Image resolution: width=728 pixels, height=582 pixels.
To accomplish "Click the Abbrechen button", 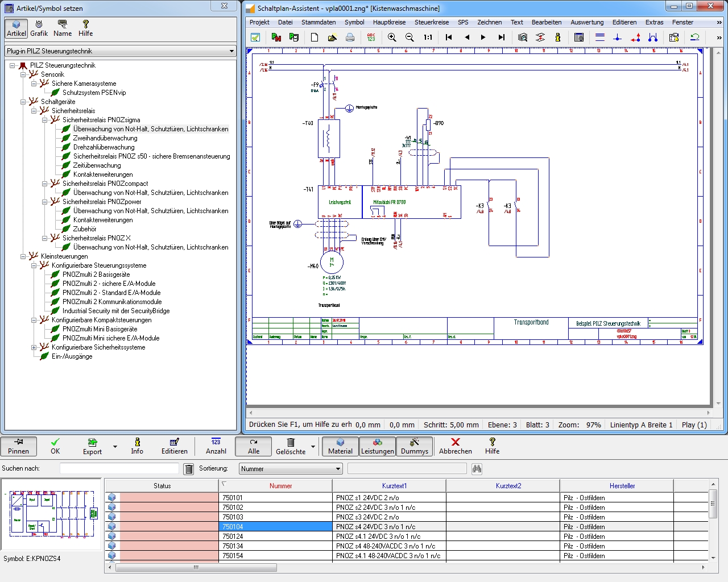I will click(x=456, y=446).
